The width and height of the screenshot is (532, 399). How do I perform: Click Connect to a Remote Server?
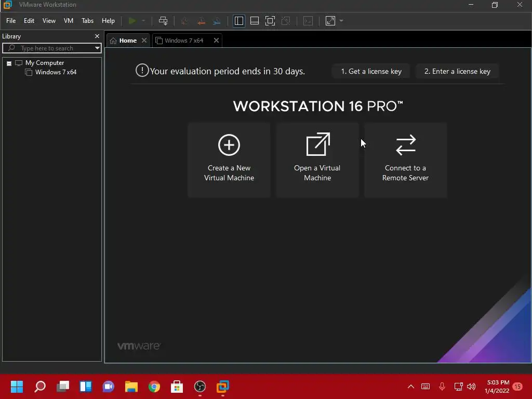pyautogui.click(x=405, y=160)
